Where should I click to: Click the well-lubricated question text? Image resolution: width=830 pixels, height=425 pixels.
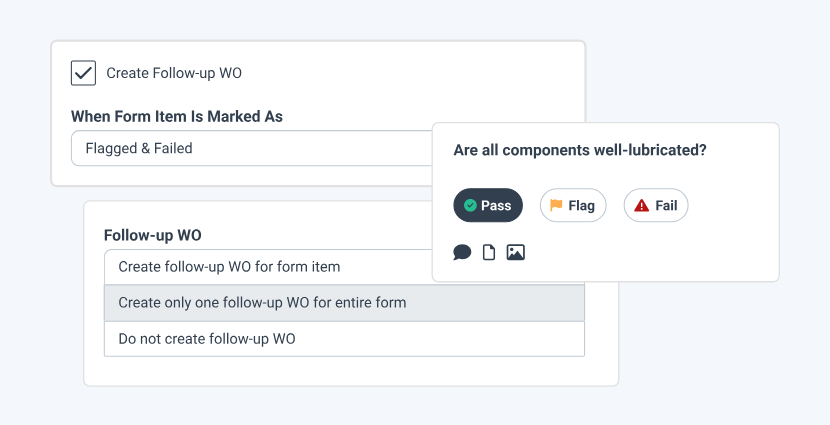coord(580,150)
